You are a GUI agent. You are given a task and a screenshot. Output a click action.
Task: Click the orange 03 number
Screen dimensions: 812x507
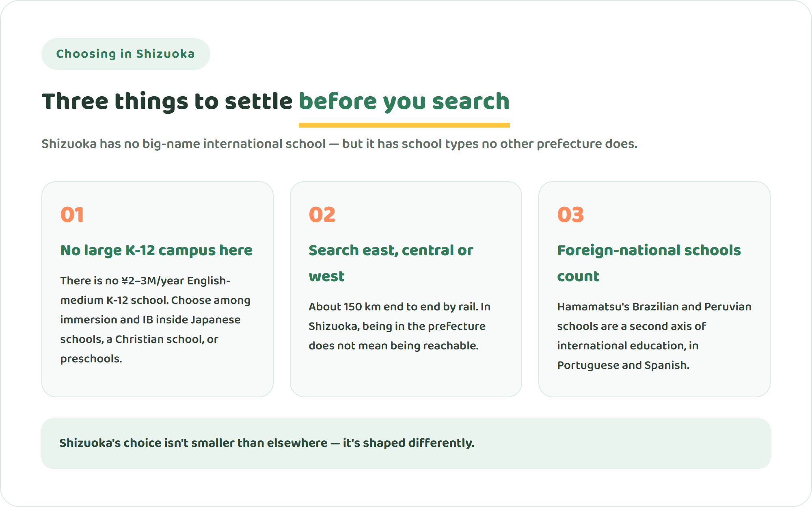pyautogui.click(x=570, y=214)
